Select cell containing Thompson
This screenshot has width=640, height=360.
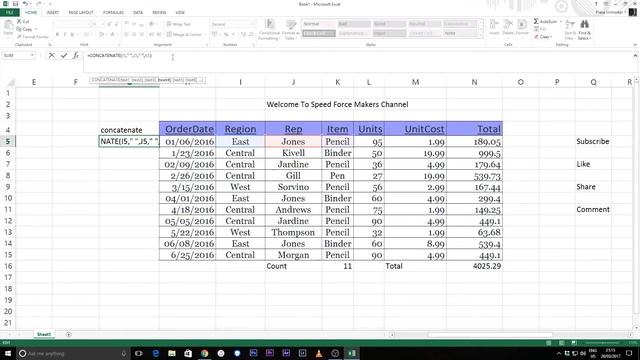(x=293, y=232)
